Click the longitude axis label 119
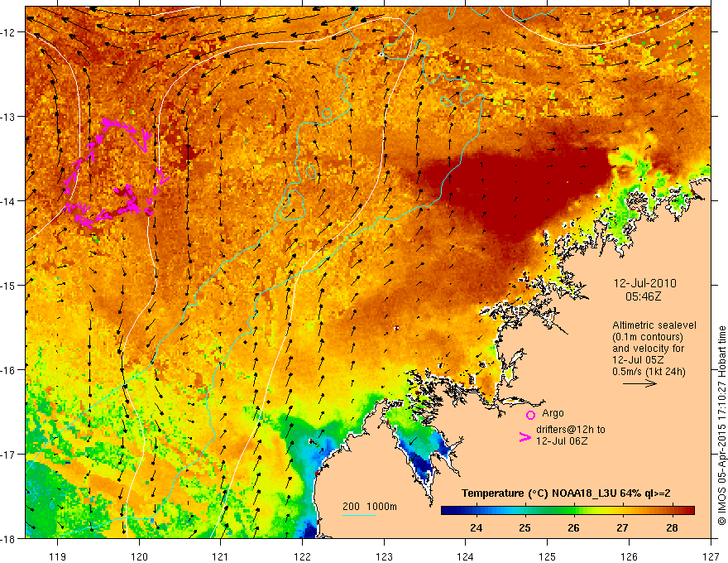This screenshot has width=728, height=563. pos(58,556)
